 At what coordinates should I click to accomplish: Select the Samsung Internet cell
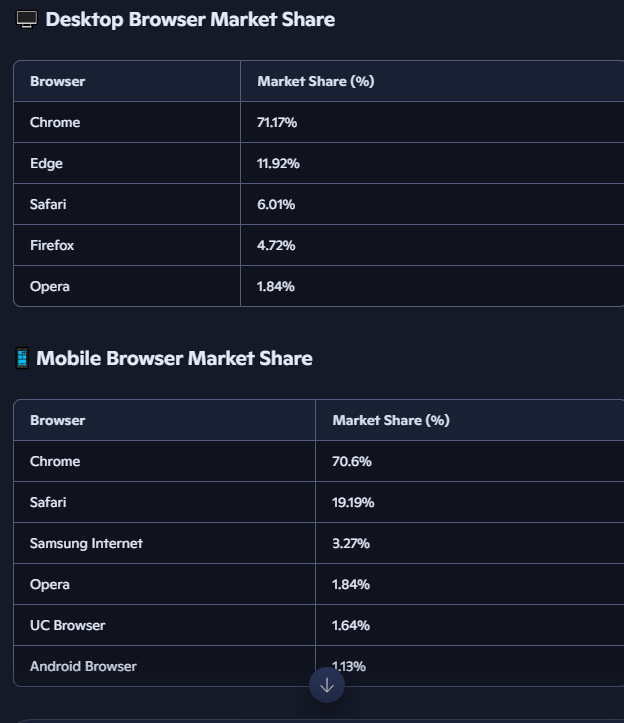86,543
